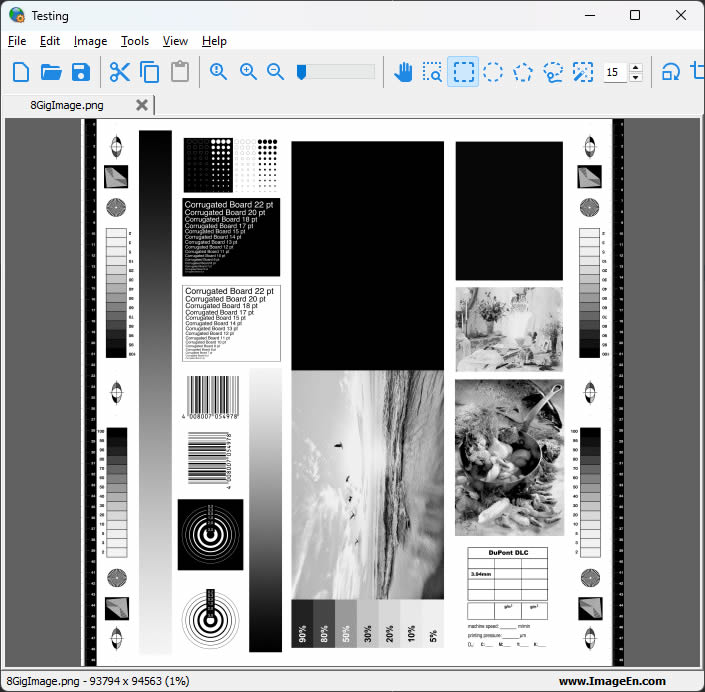
Task: Pick the magic wand selection tool
Action: click(x=583, y=72)
